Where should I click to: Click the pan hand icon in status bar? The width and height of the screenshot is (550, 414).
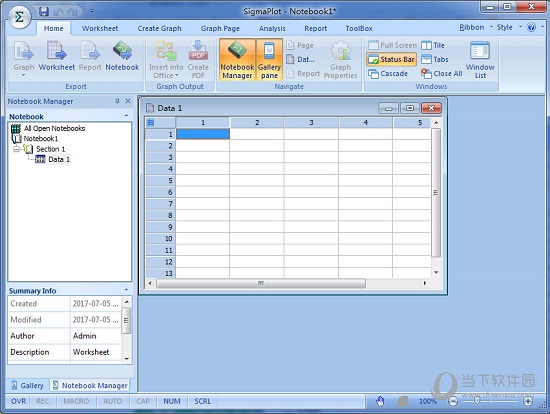pos(380,401)
